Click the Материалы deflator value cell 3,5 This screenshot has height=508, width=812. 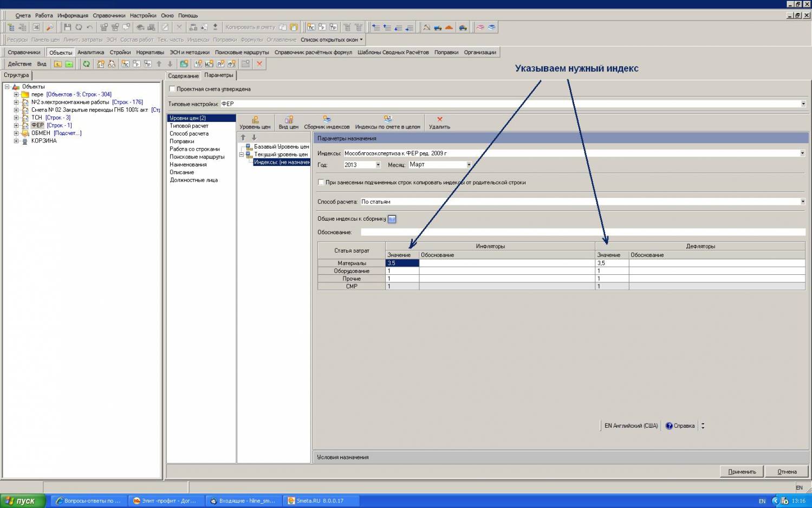612,263
